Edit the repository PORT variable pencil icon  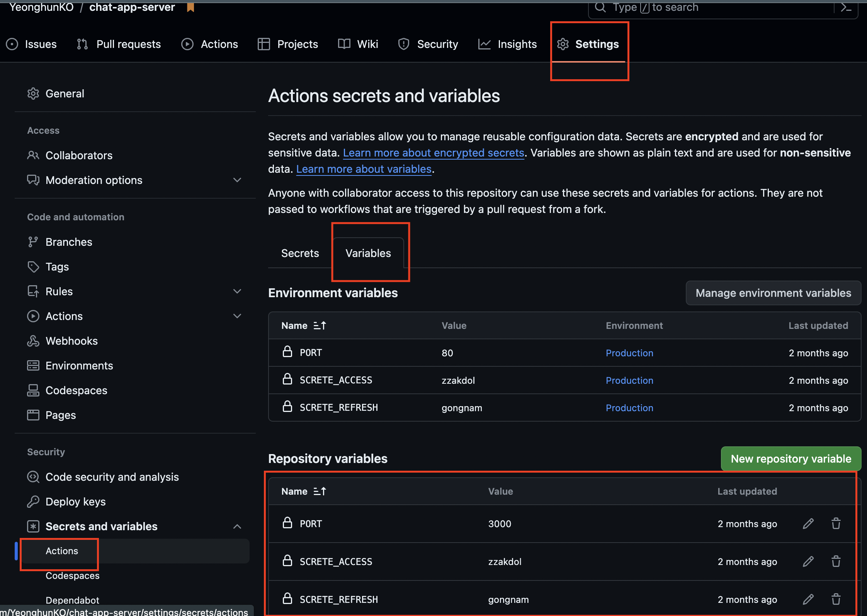pos(808,524)
